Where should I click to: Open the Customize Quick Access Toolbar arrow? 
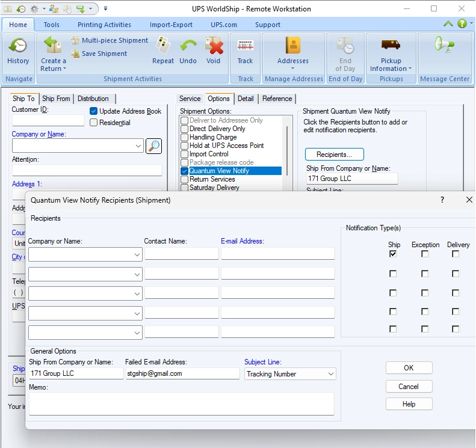[x=105, y=9]
